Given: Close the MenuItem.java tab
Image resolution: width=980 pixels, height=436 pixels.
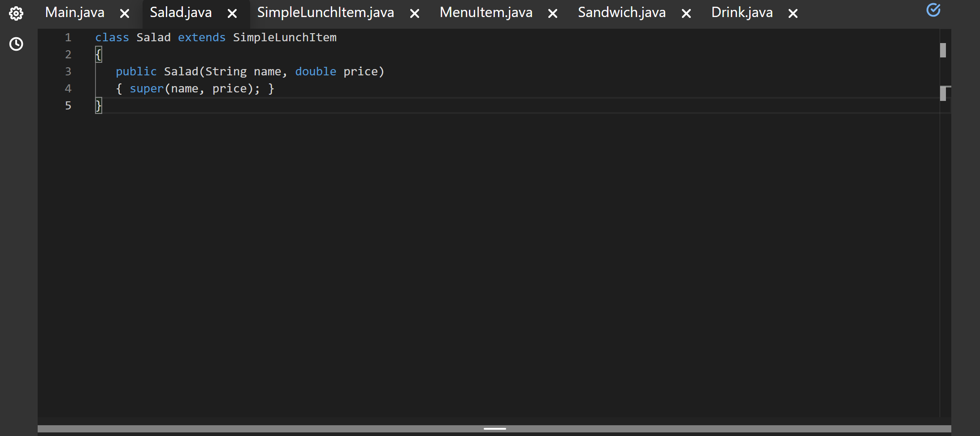Looking at the screenshot, I should [x=552, y=14].
